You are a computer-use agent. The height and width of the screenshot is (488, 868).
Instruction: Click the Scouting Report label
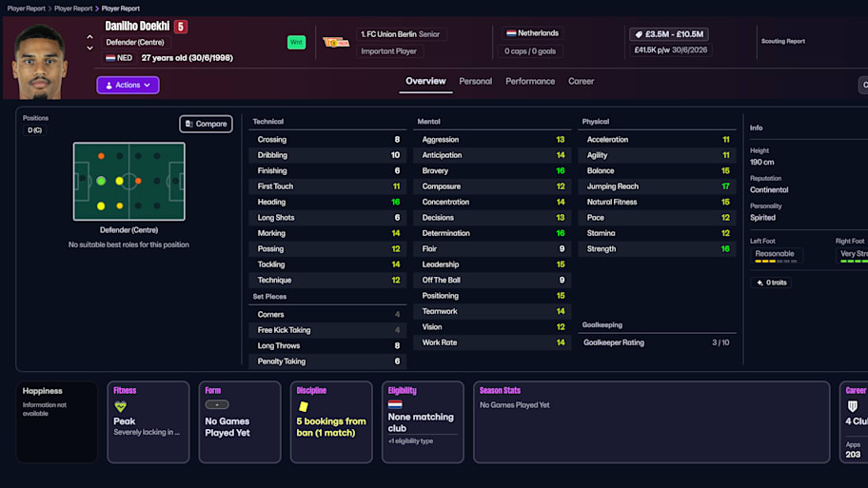coord(782,42)
